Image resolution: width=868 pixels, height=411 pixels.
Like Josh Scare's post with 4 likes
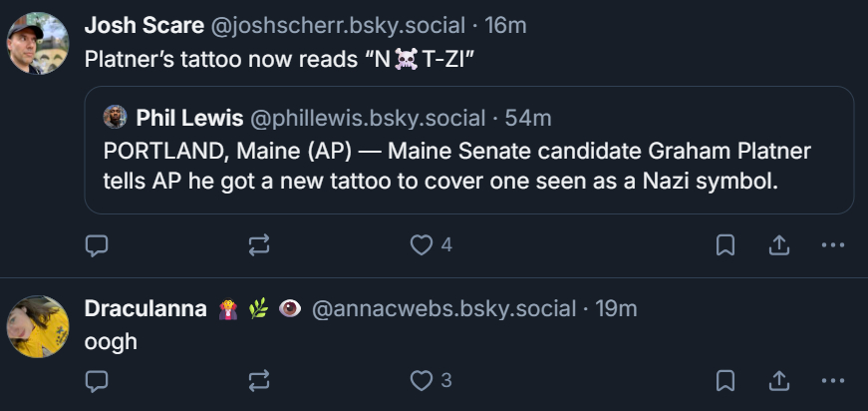[424, 244]
